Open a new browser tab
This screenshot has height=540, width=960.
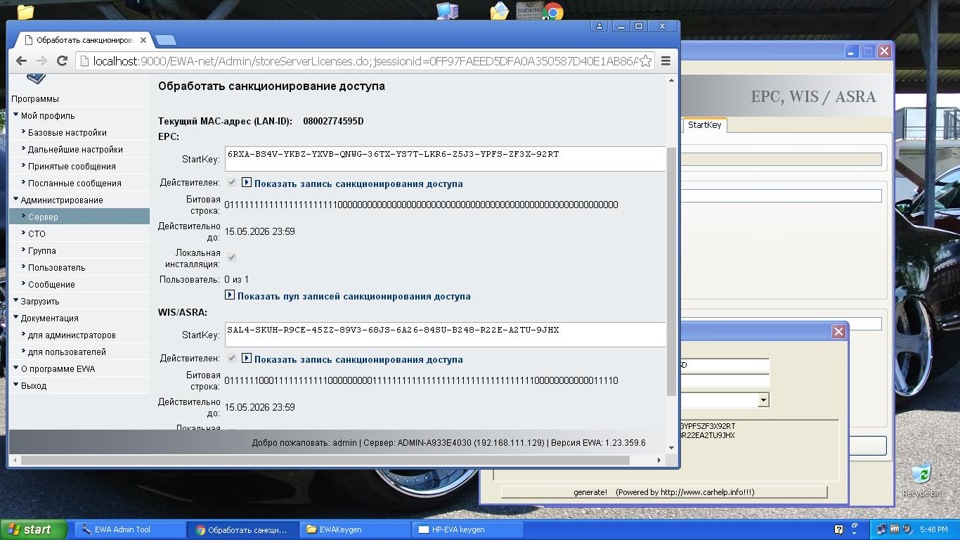165,40
